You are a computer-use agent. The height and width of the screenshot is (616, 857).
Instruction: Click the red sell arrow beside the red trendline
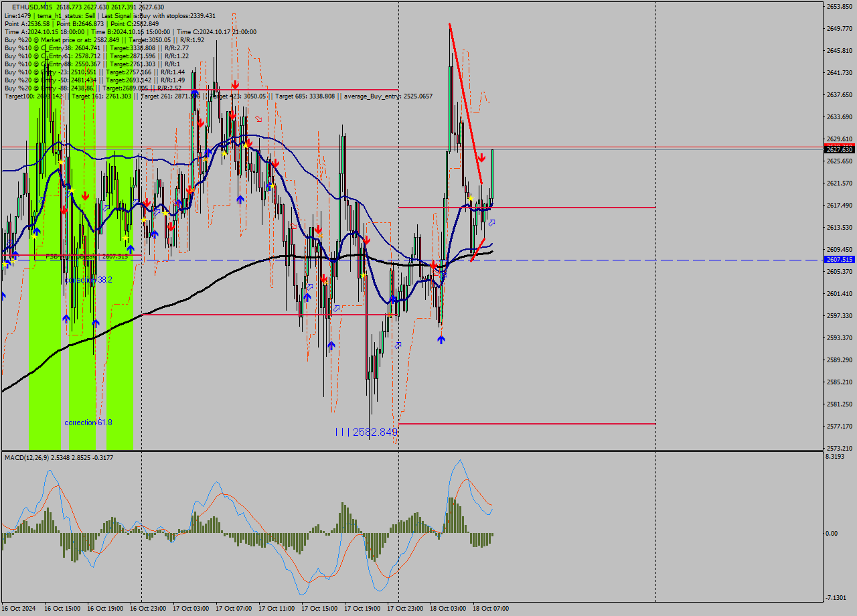click(481, 157)
